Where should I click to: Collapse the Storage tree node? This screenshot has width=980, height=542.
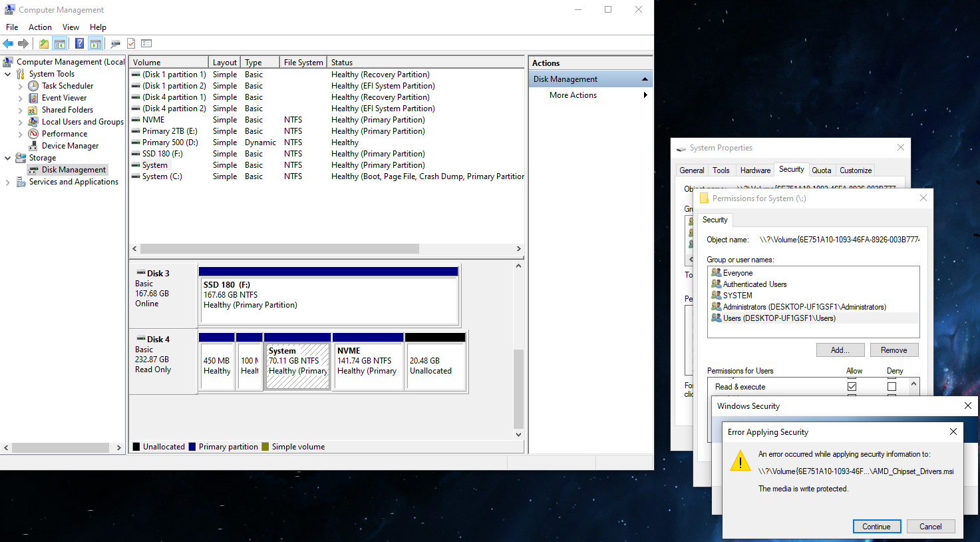point(7,158)
